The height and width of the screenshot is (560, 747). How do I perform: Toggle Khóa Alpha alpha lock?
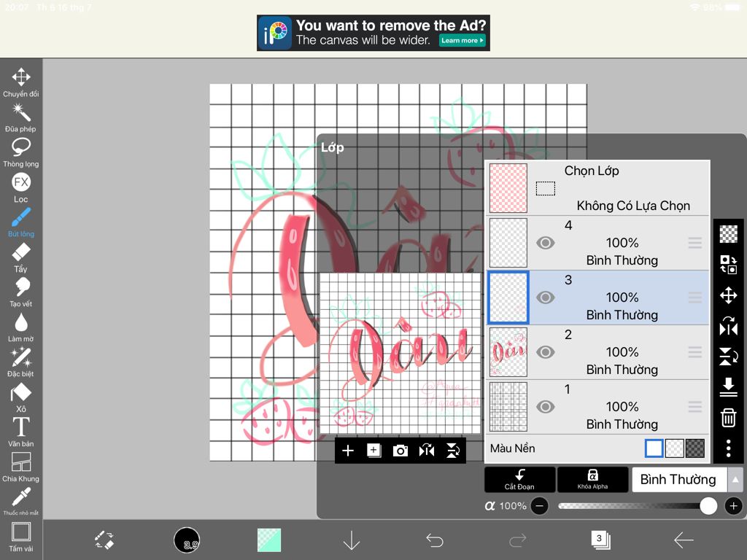pyautogui.click(x=592, y=479)
